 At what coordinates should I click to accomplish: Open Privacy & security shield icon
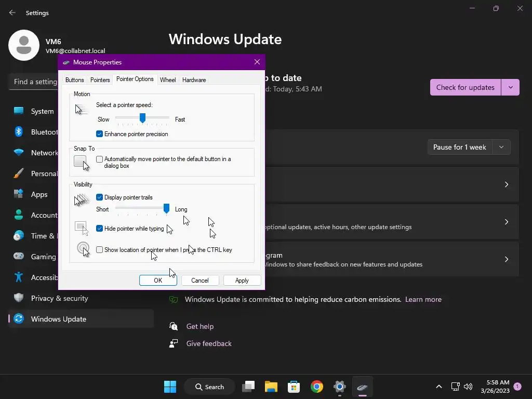[19, 298]
